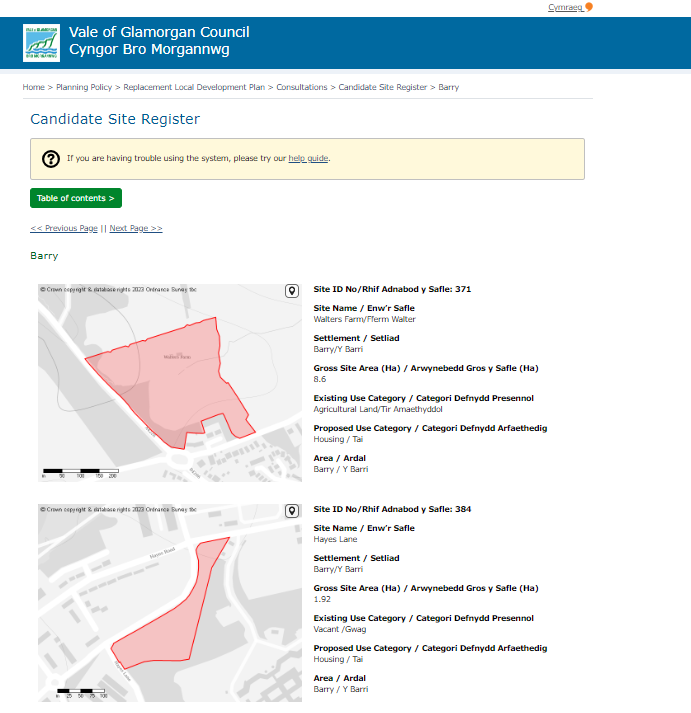Select the Candidate Site Register heading
The width and height of the screenshot is (691, 713).
[115, 119]
